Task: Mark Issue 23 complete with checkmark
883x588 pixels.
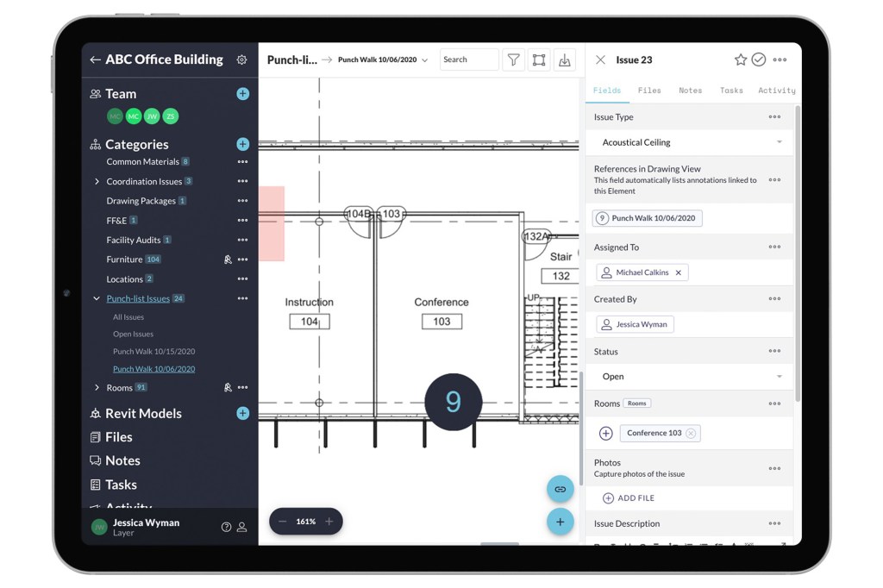Action: point(759,59)
